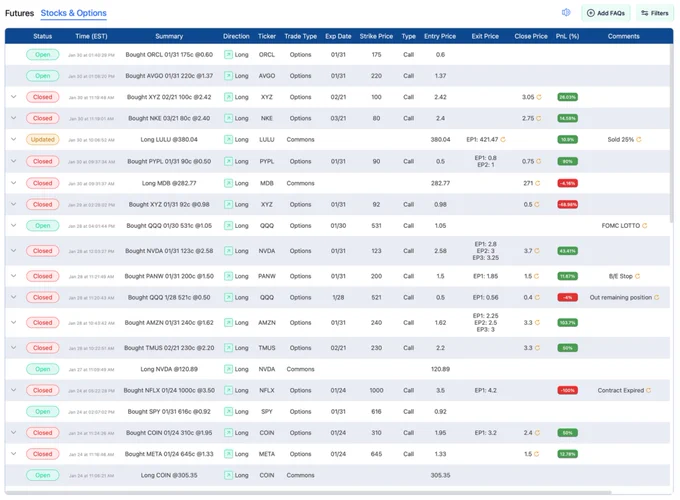
Task: Click the long direction icon for NFLX
Action: (x=228, y=390)
